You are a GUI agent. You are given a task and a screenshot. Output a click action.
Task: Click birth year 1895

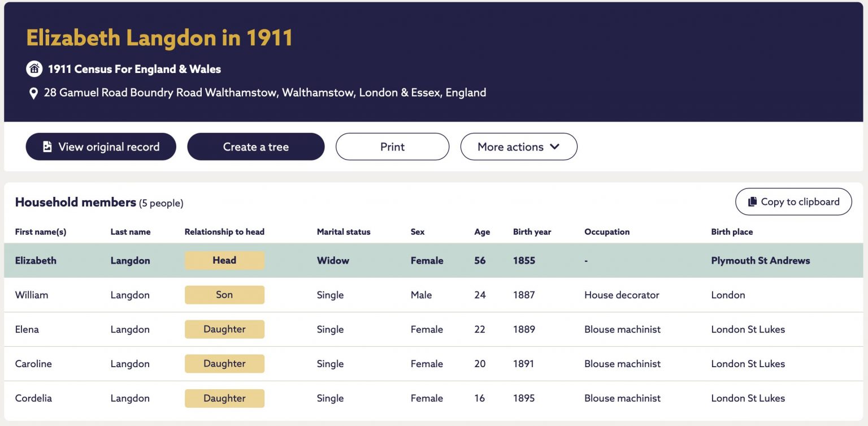coord(524,398)
